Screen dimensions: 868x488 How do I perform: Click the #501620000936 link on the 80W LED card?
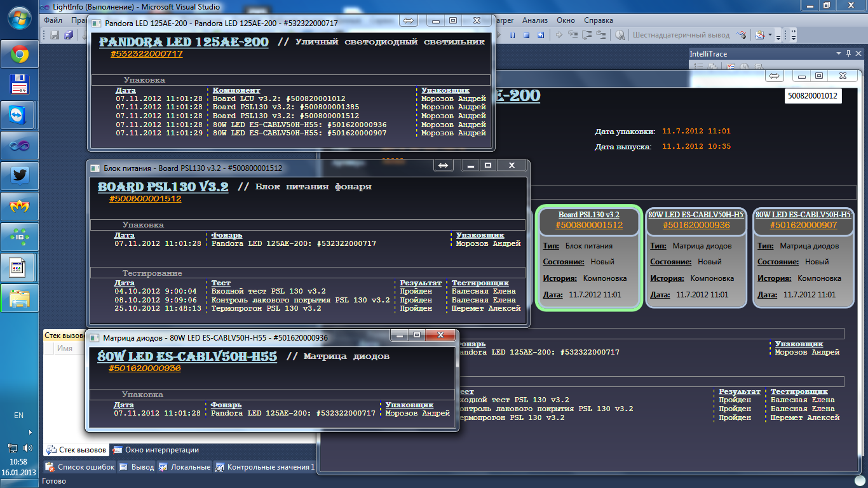696,225
